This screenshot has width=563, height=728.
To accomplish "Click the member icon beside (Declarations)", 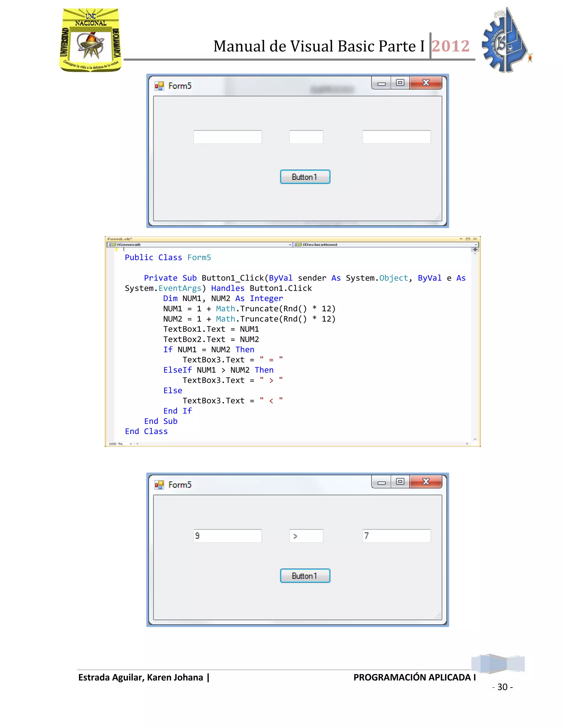I will point(298,245).
